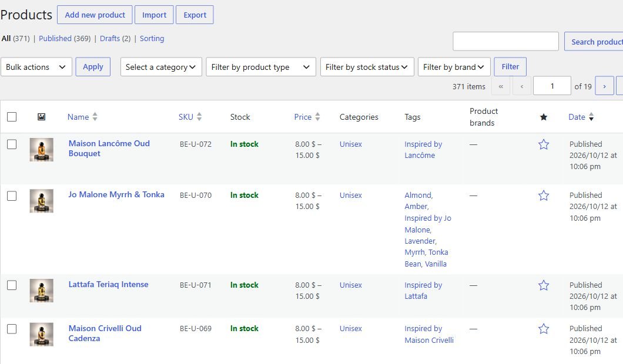
Task: Open Filter by stock status dropdown
Action: tap(367, 67)
